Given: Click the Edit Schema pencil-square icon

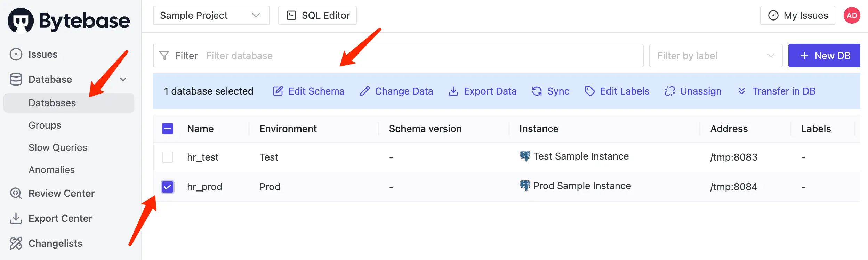Looking at the screenshot, I should 278,91.
